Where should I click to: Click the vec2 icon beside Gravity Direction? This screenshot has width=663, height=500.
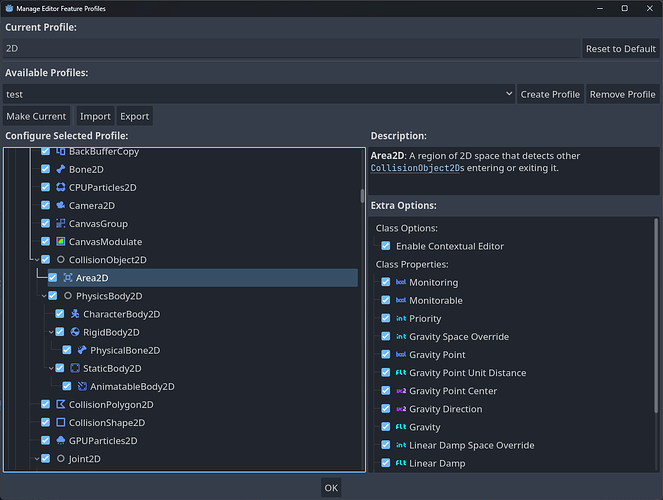pyautogui.click(x=401, y=409)
